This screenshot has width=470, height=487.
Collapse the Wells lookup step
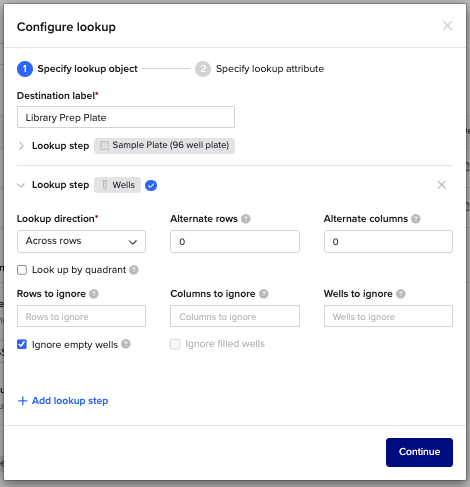[21, 185]
